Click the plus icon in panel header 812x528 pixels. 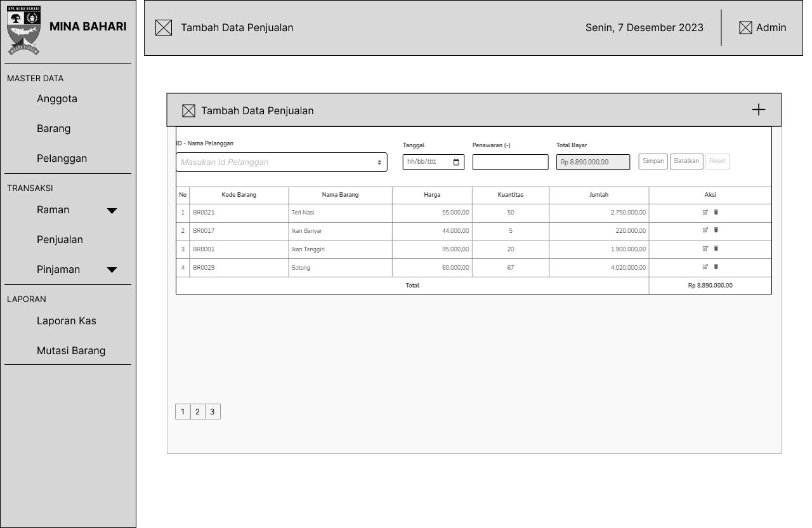[x=758, y=110]
